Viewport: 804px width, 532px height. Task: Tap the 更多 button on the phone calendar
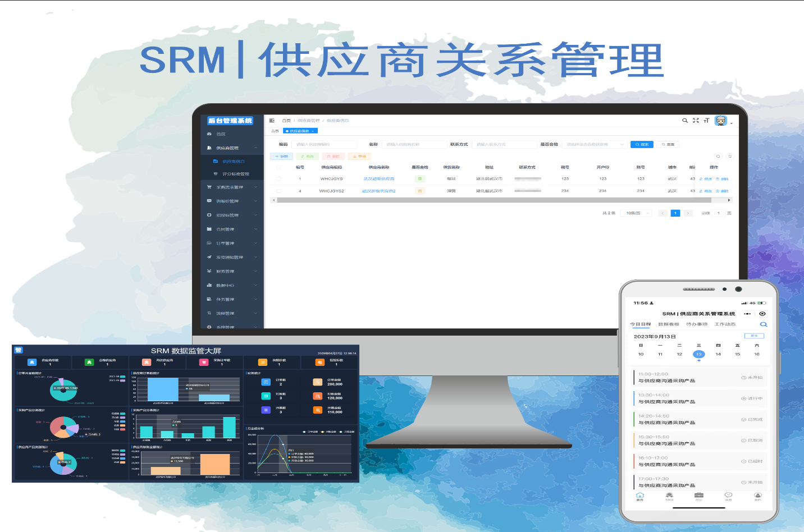tap(754, 336)
